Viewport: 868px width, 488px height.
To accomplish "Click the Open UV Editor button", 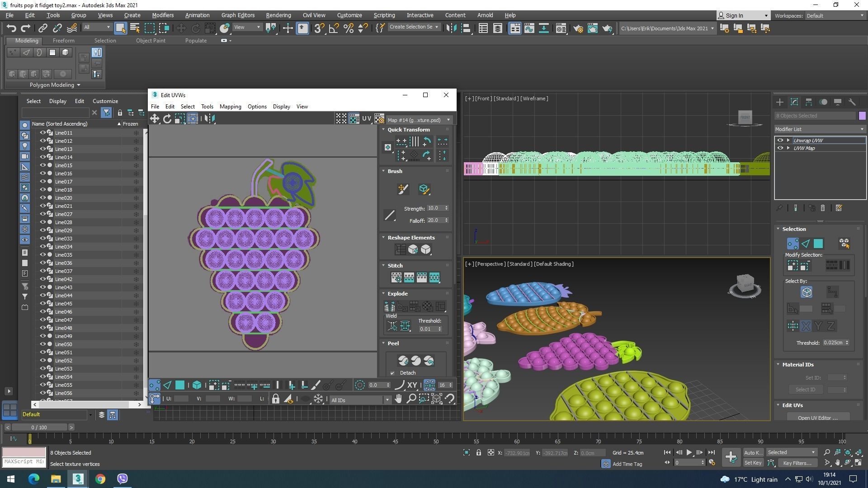I will [817, 418].
